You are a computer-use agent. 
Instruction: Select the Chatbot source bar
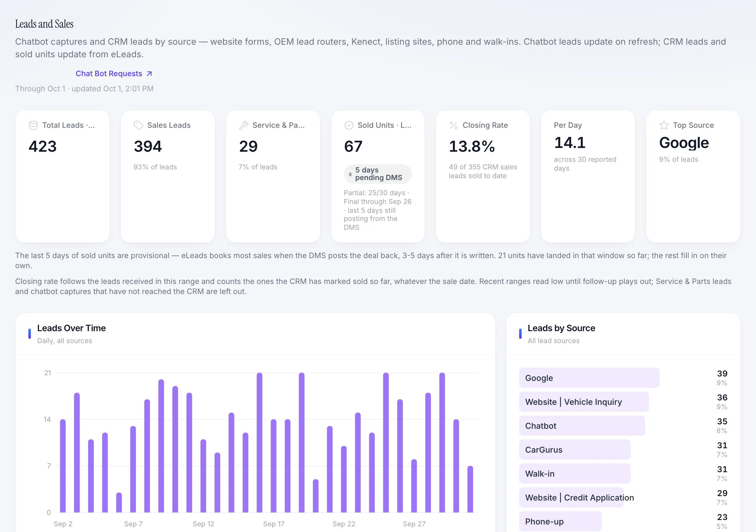click(x=582, y=426)
